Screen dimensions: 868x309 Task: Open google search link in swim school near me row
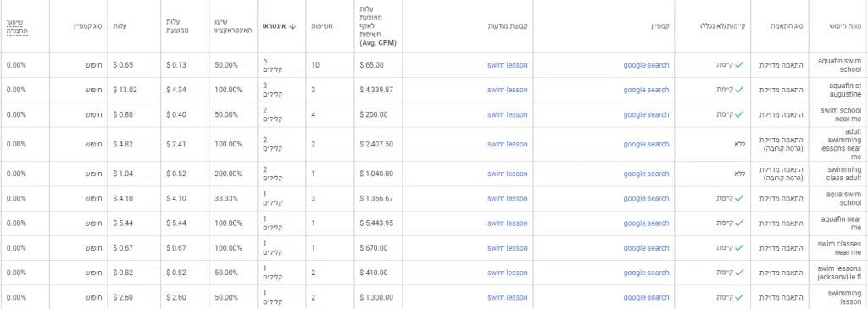(x=646, y=114)
